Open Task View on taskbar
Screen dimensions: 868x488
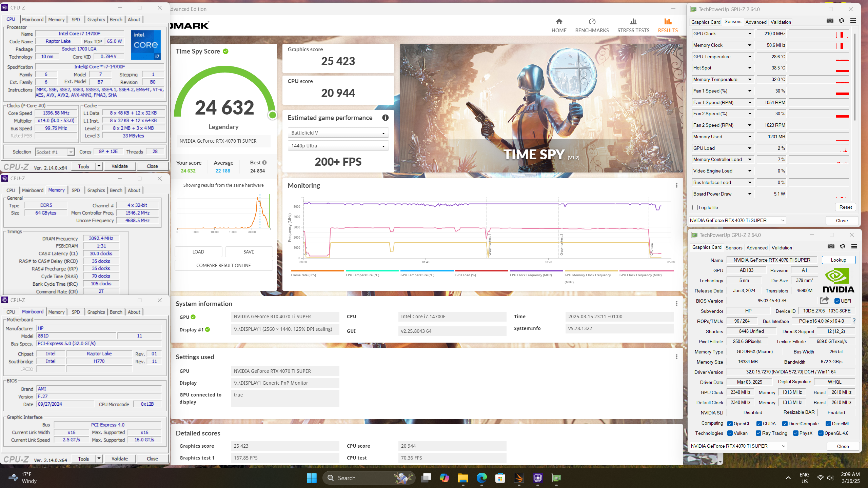(x=426, y=478)
